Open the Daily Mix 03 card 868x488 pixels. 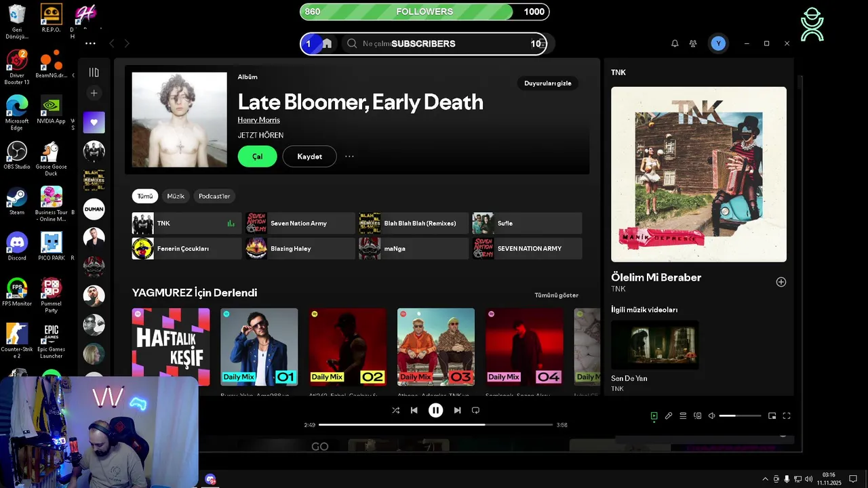436,347
